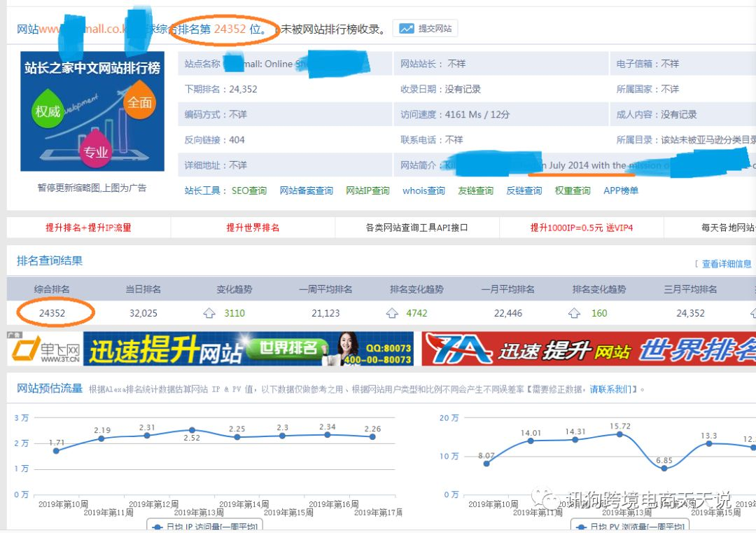The image size is (756, 533).
Task: Expand 查看详细信息 for ranking results
Action: pyautogui.click(x=726, y=264)
